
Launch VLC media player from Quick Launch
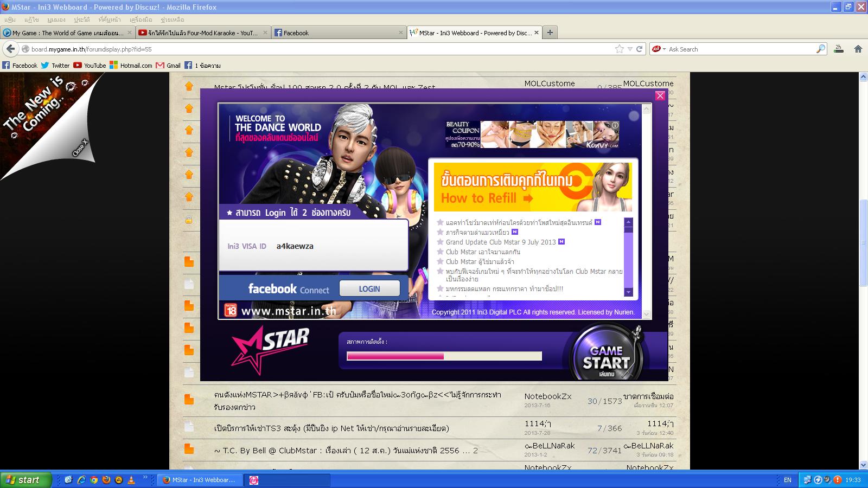[x=131, y=480]
